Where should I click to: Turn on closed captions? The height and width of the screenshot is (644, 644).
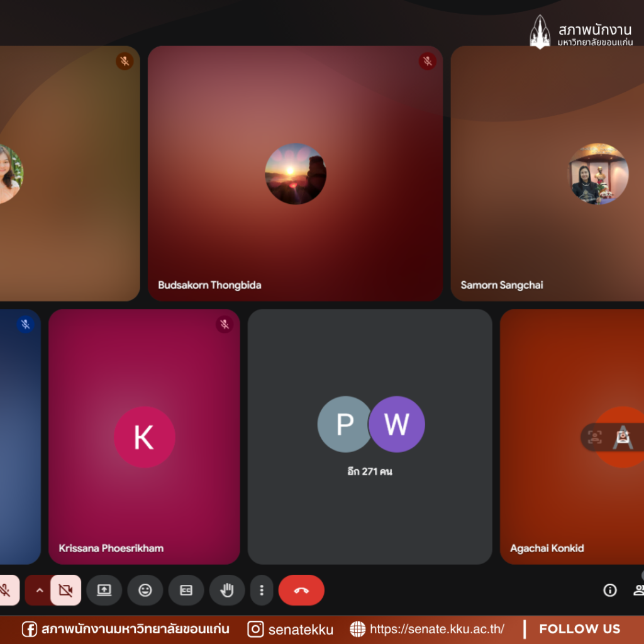[186, 590]
